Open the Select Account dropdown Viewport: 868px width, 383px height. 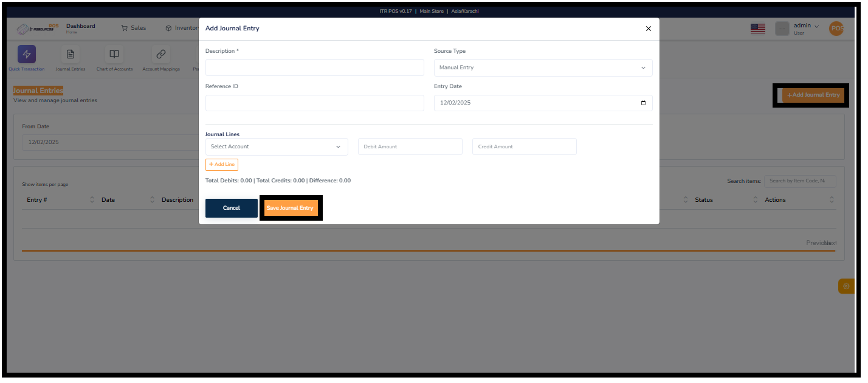point(276,147)
